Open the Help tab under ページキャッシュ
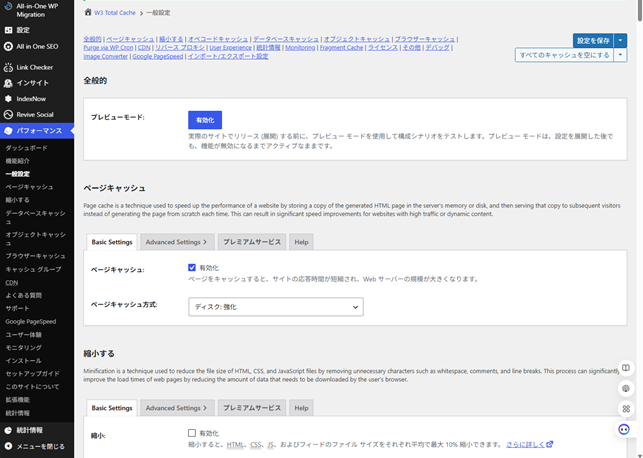This screenshot has height=458, width=643. click(x=301, y=242)
